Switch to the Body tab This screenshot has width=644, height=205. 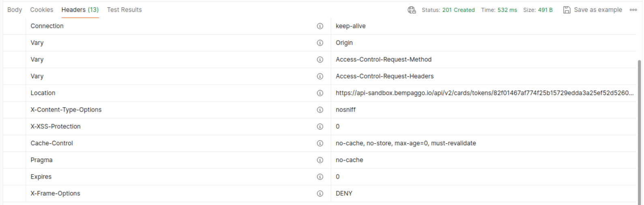point(15,10)
